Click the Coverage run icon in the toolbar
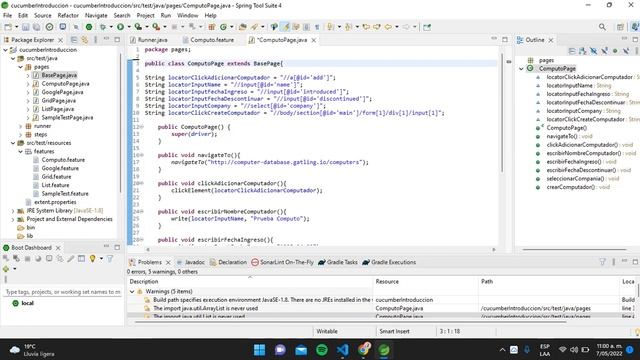Screen dimensions: 640x360 138,27
